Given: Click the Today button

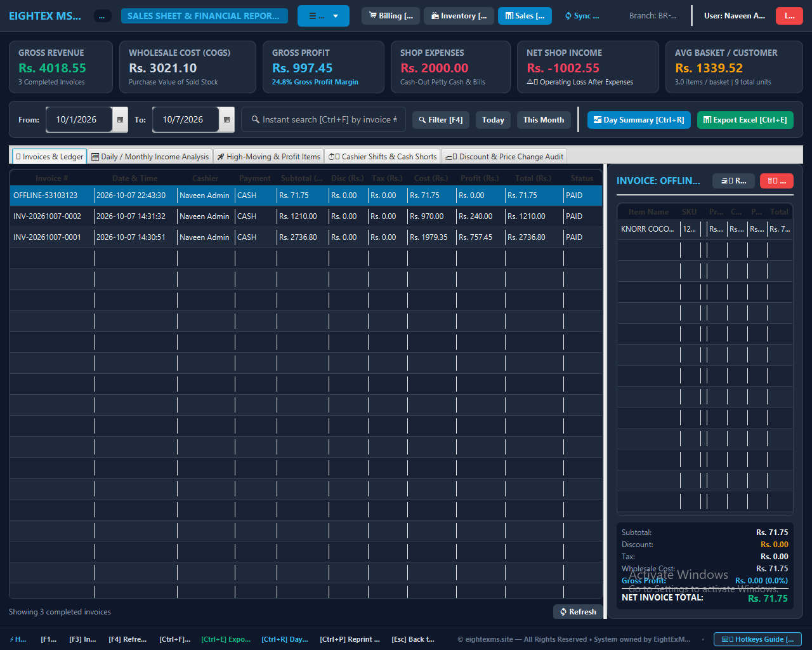Looking at the screenshot, I should (493, 120).
